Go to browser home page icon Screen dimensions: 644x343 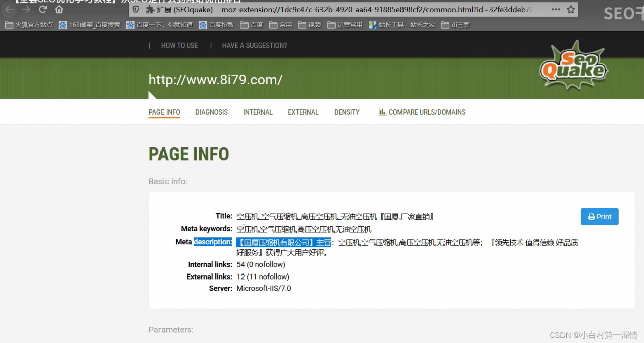[59, 10]
